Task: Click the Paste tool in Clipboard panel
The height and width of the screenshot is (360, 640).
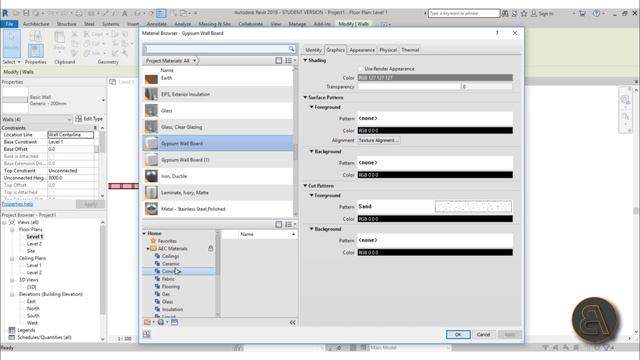Action: 60,42
